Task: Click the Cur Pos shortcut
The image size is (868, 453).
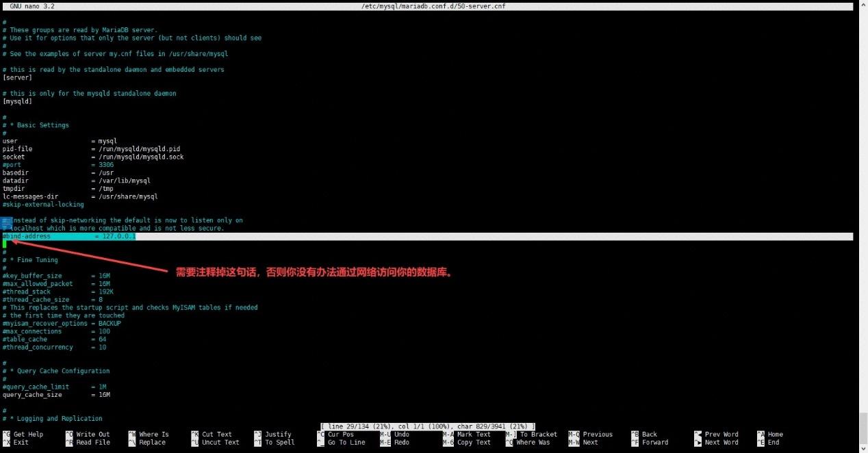Action: (342, 434)
